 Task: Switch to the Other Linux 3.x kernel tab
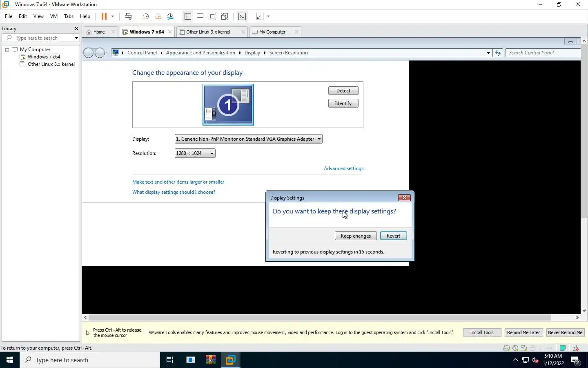coord(209,32)
